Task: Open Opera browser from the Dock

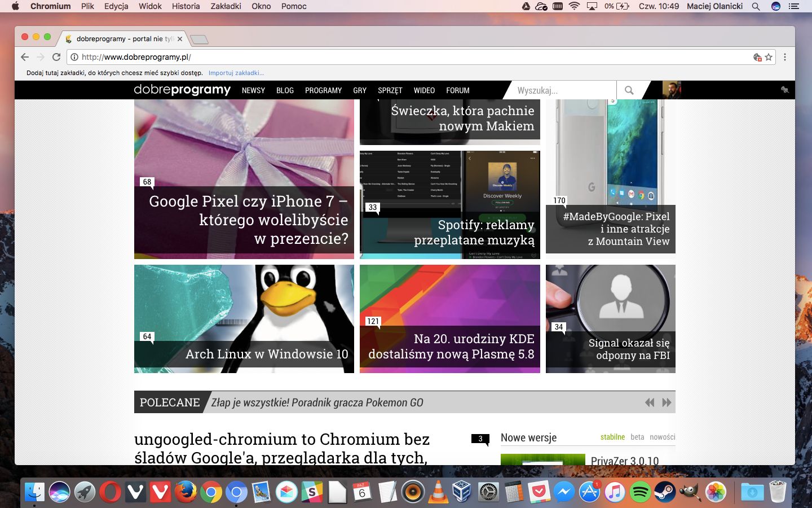Action: click(x=110, y=492)
